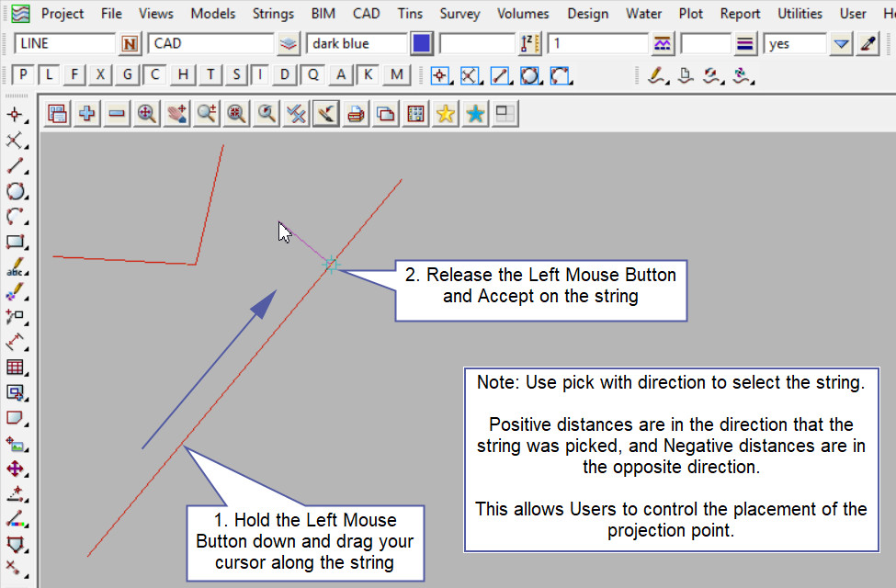896x588 pixels.
Task: Toggle the F snap button
Action: coord(74,74)
